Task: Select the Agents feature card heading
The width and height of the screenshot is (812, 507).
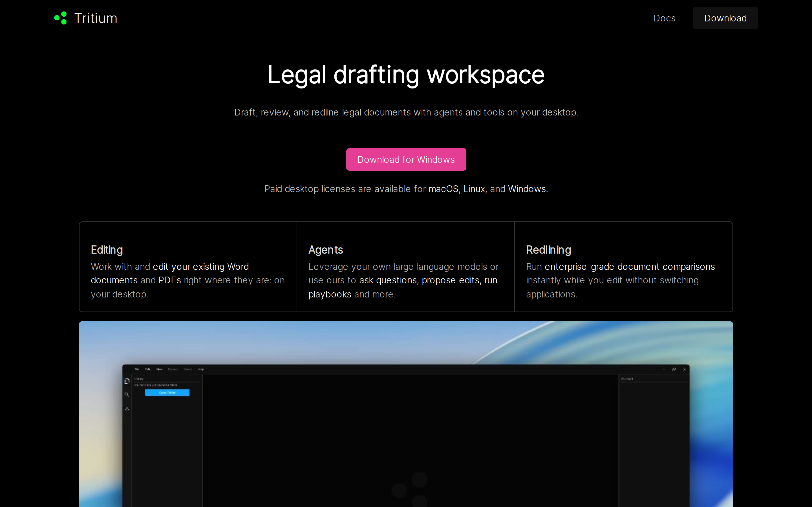Action: tap(325, 250)
